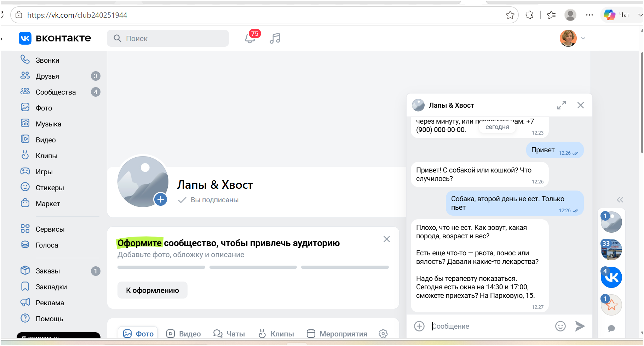Open browser favorites list icon
The image size is (644, 346).
(551, 15)
